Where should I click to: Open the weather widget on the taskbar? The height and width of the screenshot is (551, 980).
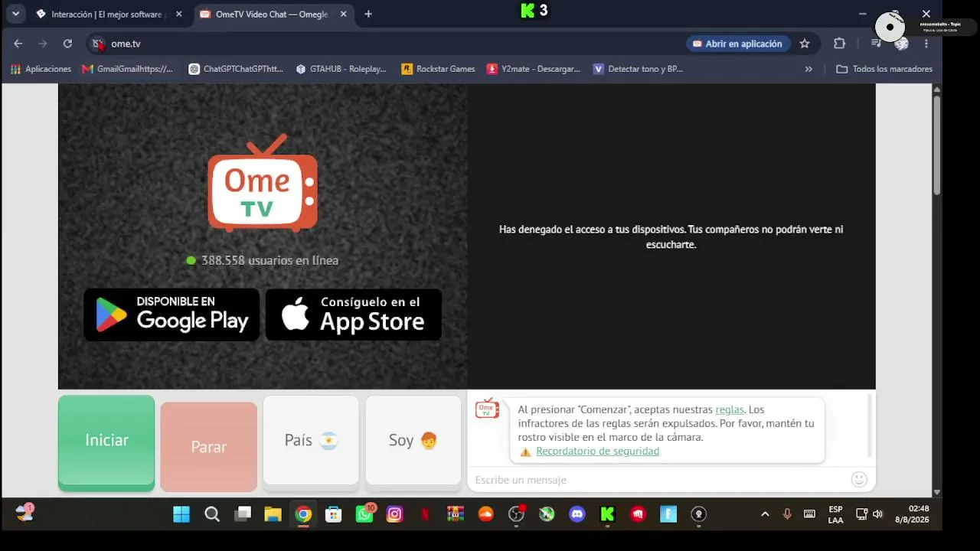point(24,514)
